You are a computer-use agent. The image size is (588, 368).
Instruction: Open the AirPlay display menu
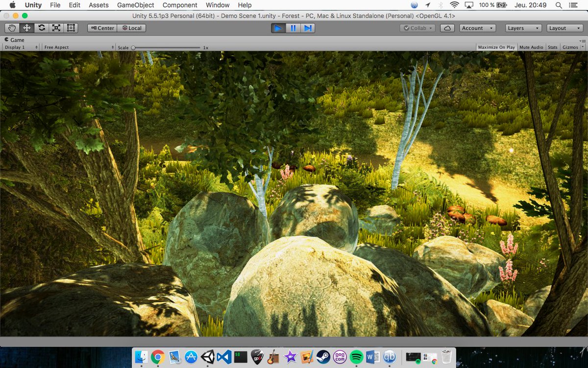[469, 5]
